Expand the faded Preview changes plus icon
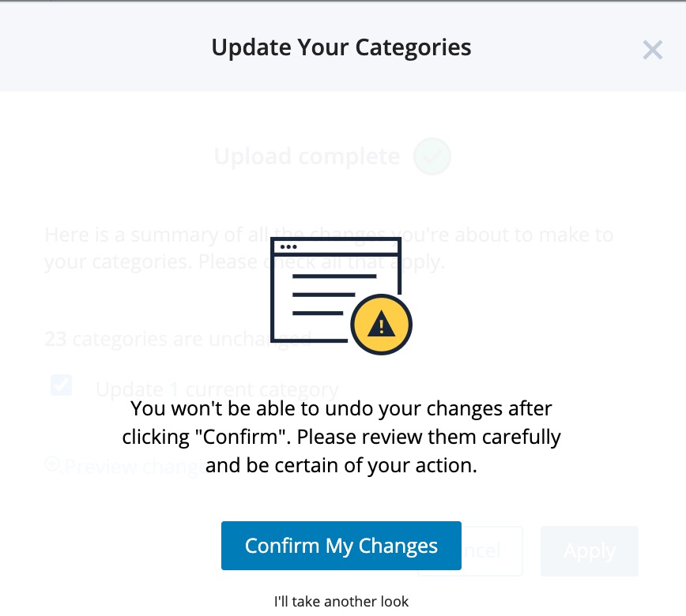Viewport: 686px width, 616px height. point(52,464)
